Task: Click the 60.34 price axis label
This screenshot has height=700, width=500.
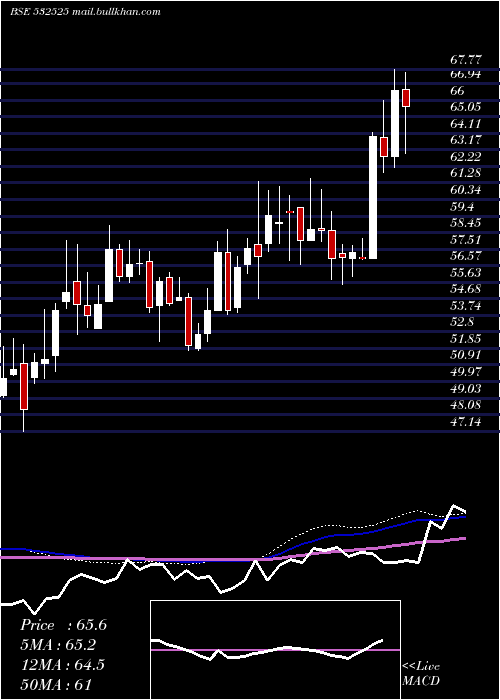Action: point(466,190)
